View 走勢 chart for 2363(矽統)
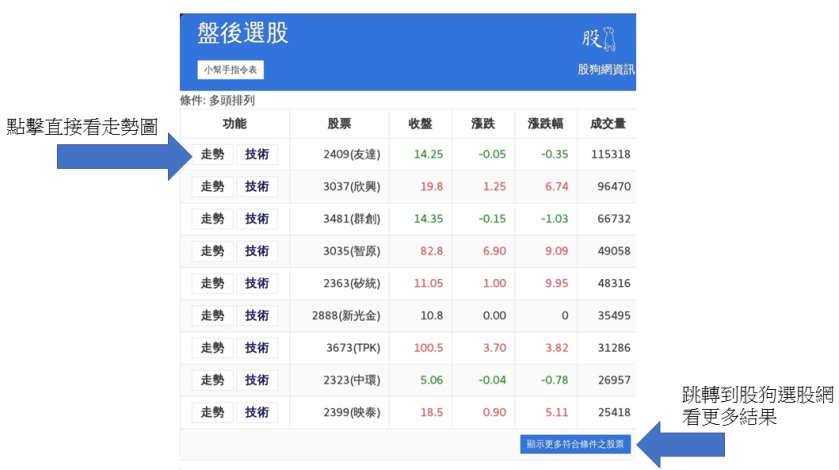The width and height of the screenshot is (839, 470). pyautogui.click(x=212, y=283)
